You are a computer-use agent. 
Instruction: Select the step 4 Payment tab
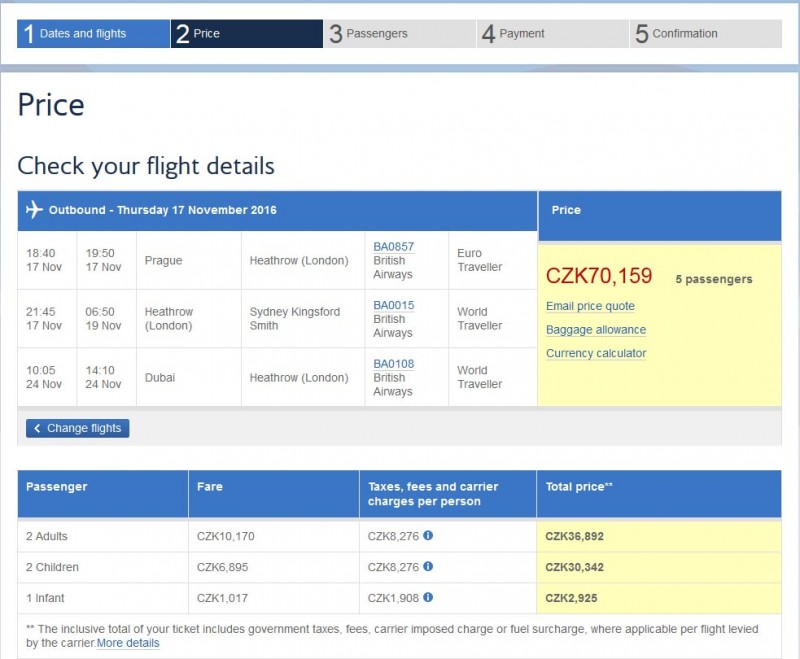[x=553, y=34]
